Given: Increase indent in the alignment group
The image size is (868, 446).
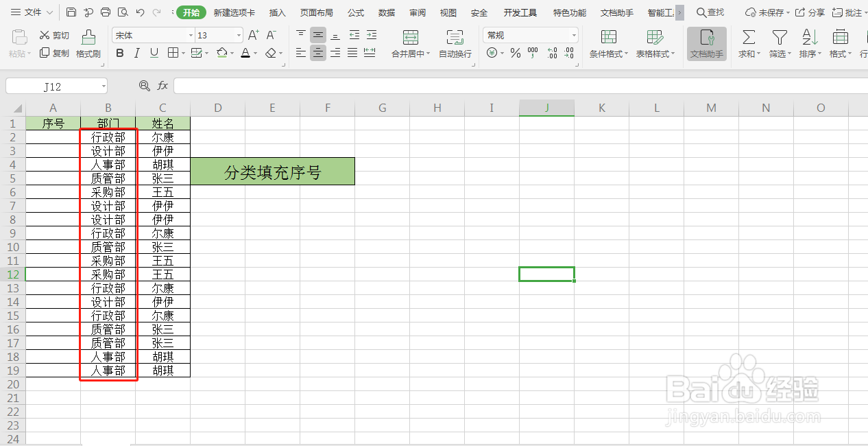Looking at the screenshot, I should (x=371, y=35).
